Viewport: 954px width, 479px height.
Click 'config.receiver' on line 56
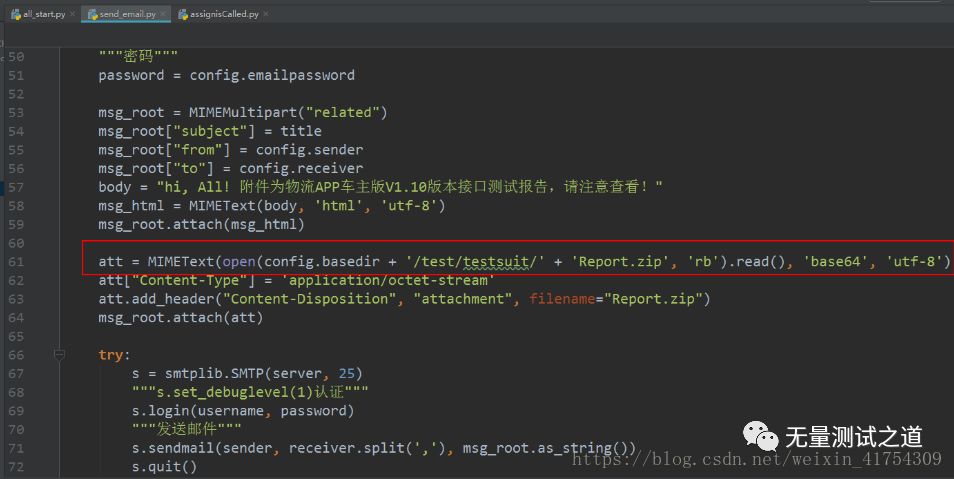coord(301,169)
